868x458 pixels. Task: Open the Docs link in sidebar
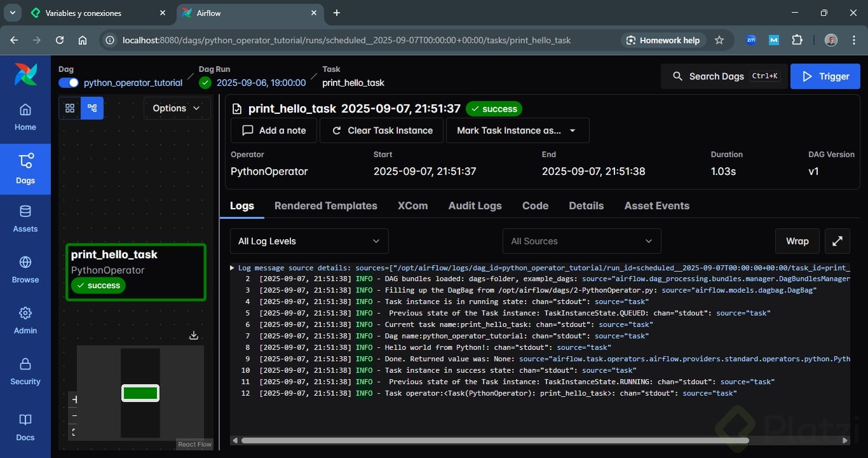(25, 427)
